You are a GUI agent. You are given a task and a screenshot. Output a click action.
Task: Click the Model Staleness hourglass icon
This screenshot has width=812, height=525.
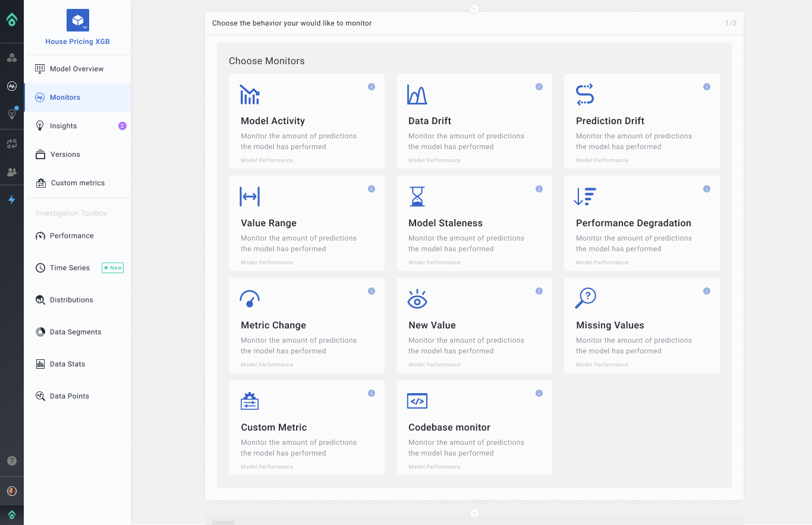pos(417,197)
